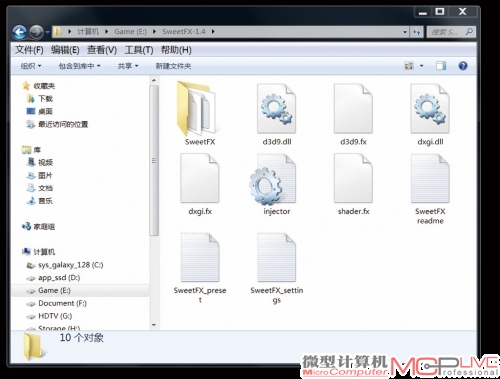
Task: Open the recent pages dropdown arrow
Action: 47,32
